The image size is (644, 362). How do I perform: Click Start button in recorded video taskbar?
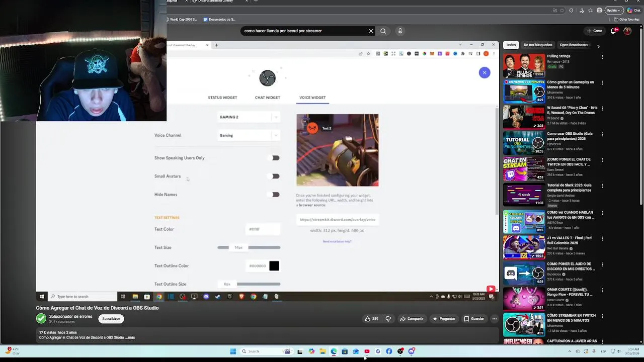pyautogui.click(x=42, y=297)
